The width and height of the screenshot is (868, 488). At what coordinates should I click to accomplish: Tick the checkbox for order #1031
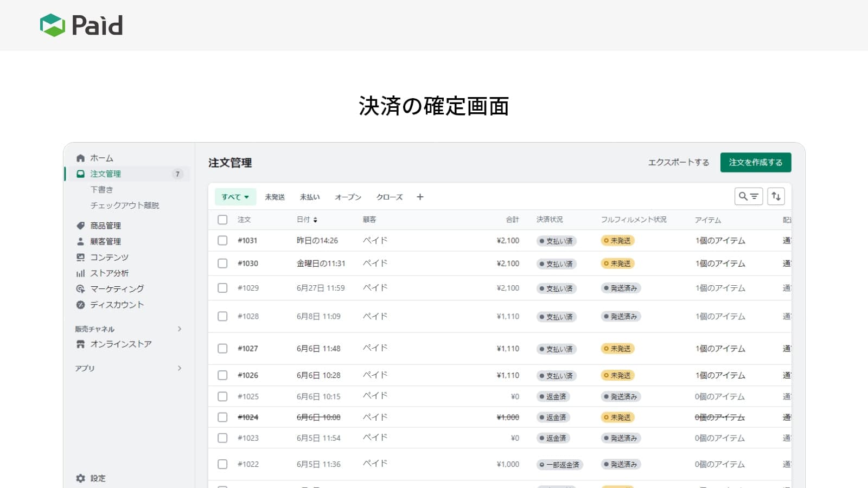[x=222, y=240]
